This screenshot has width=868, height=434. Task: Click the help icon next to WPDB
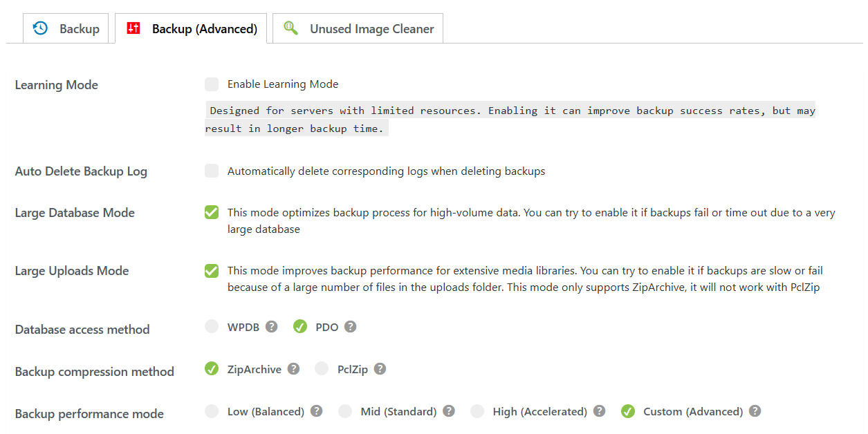pos(272,327)
